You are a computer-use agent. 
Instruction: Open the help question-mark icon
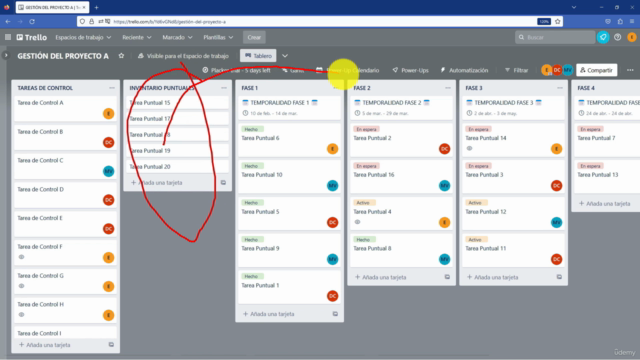(618, 37)
